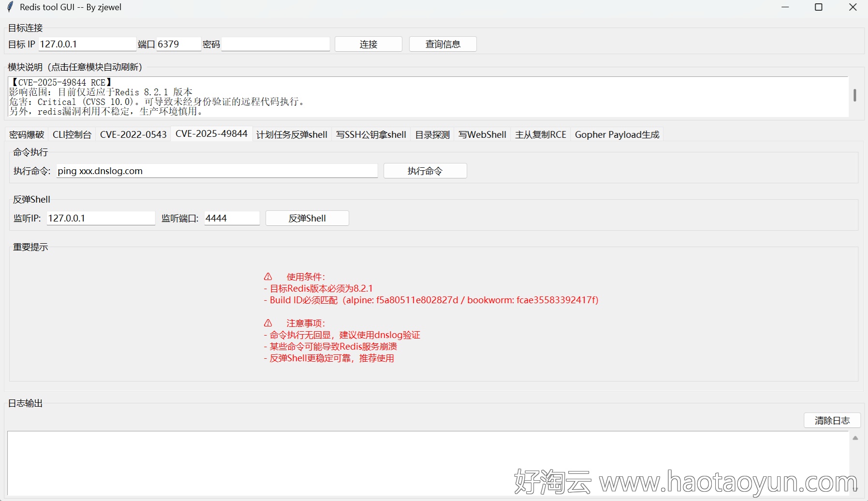Click inside the 日志输出 log text area
The width and height of the screenshot is (868, 501).
428,463
